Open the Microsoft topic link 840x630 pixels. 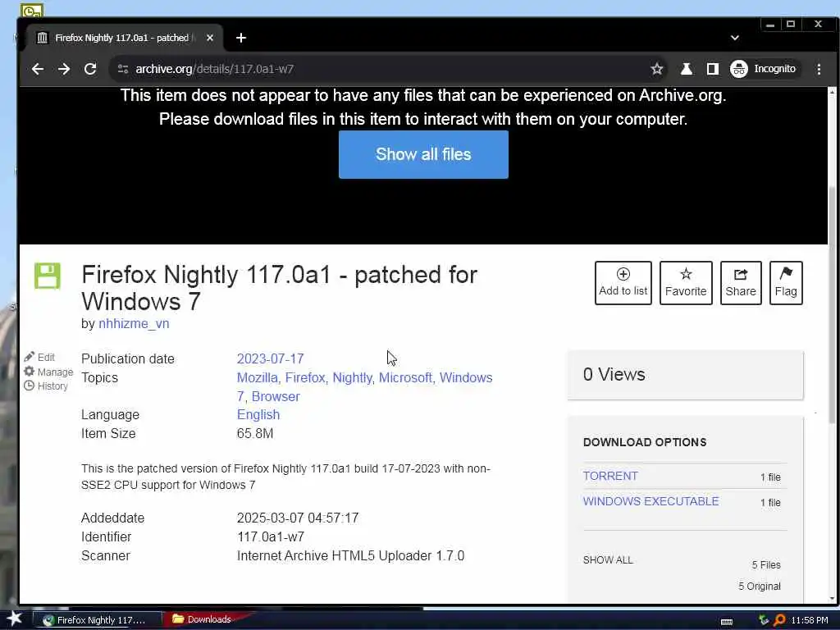click(405, 377)
